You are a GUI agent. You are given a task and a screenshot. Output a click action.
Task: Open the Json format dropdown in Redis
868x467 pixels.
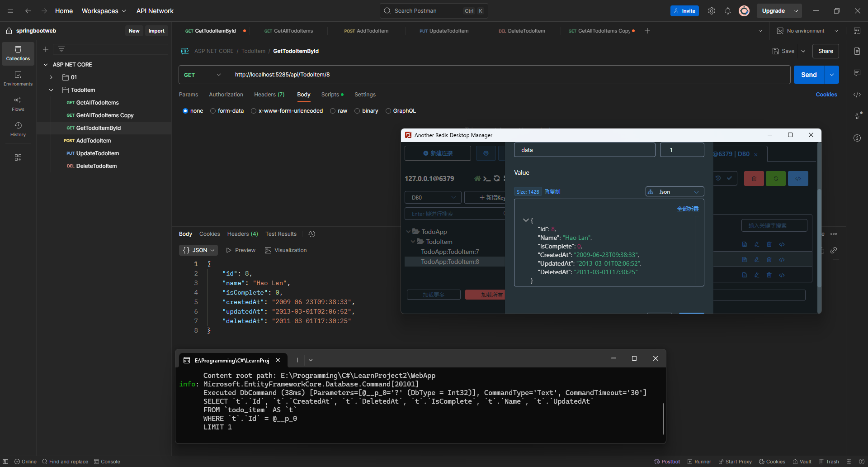675,192
